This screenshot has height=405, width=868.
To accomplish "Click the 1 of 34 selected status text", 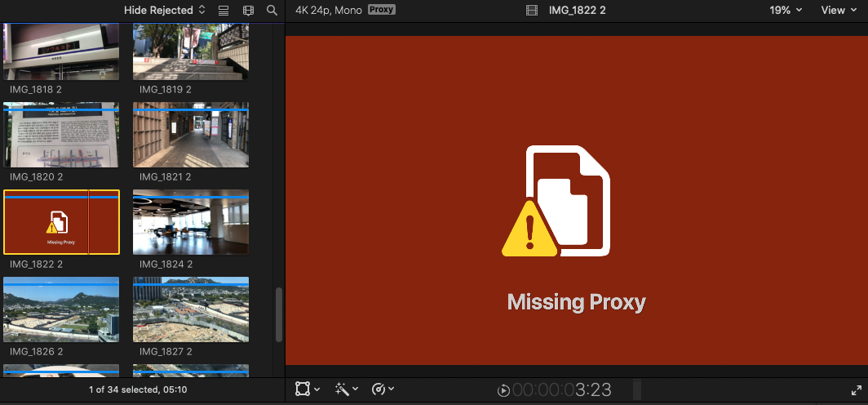I will (138, 389).
